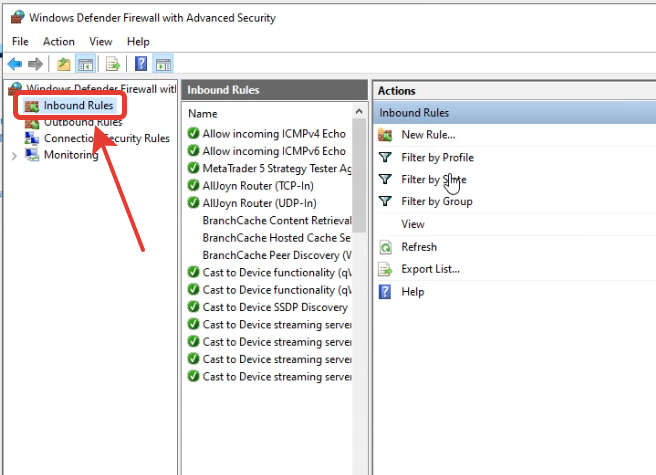Screen dimensions: 656x475
Task: Click green check icon for MetaTrader 5 rule
Action: point(193,168)
